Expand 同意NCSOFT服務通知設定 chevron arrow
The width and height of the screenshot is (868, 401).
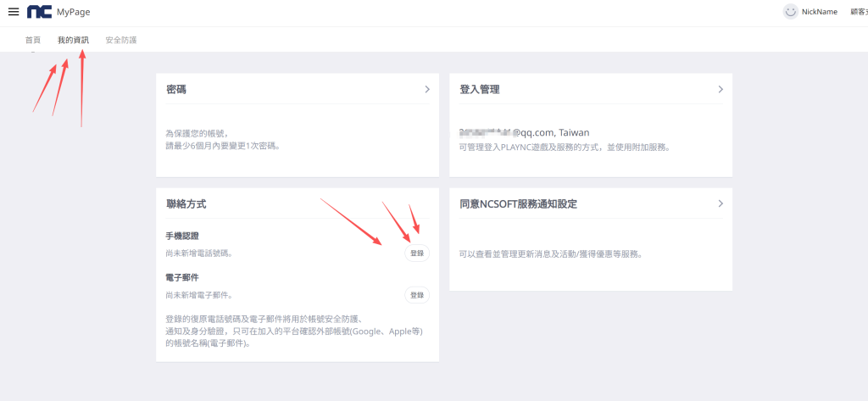coord(721,203)
